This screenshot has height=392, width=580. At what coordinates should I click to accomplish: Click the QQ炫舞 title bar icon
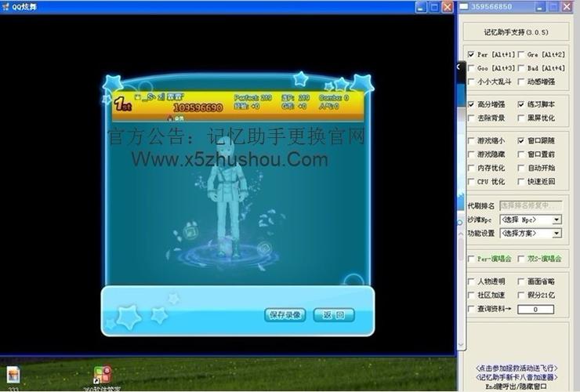click(5, 6)
